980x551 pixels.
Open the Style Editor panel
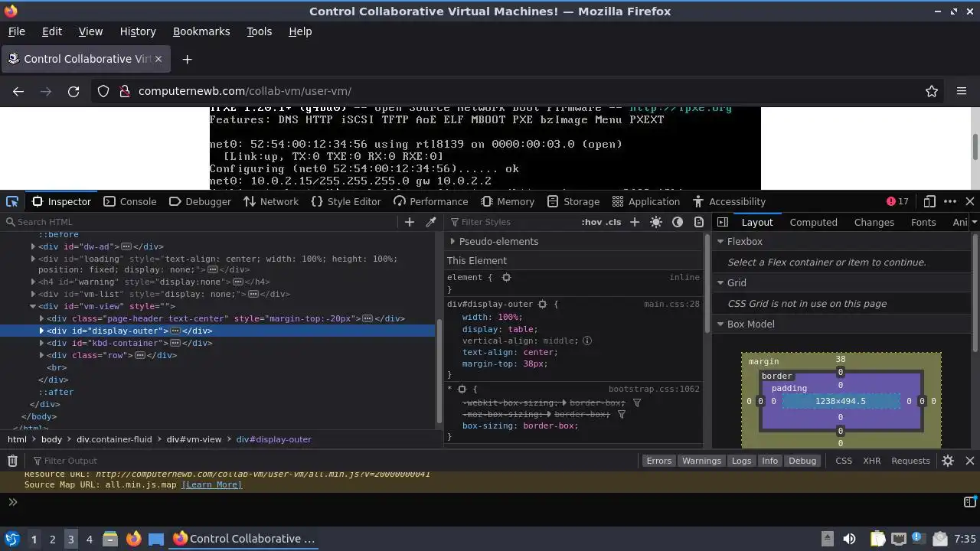tap(345, 201)
